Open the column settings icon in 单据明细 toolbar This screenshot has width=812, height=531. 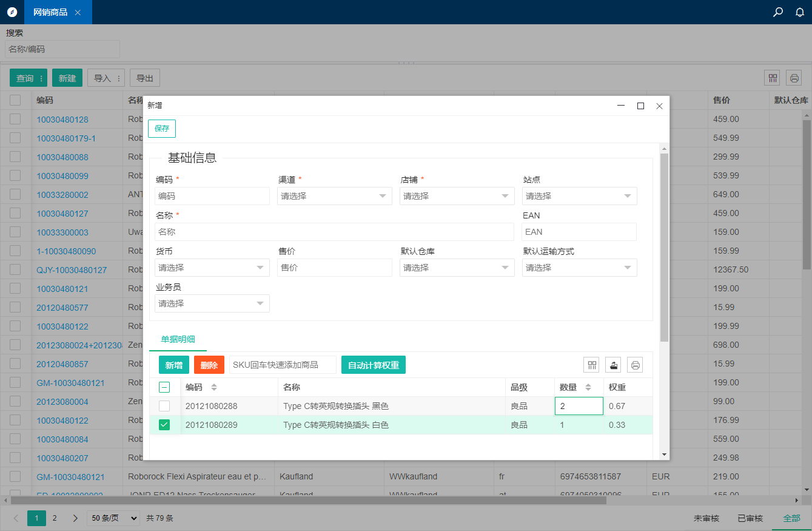click(591, 365)
